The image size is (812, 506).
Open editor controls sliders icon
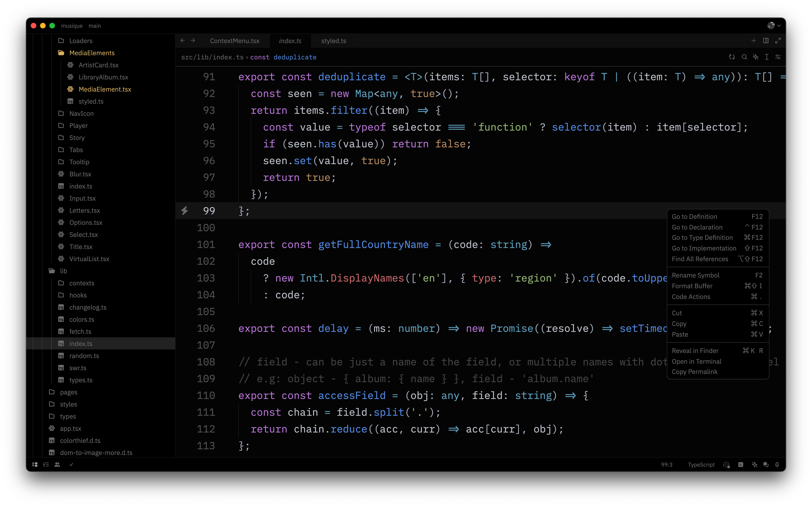(x=778, y=57)
